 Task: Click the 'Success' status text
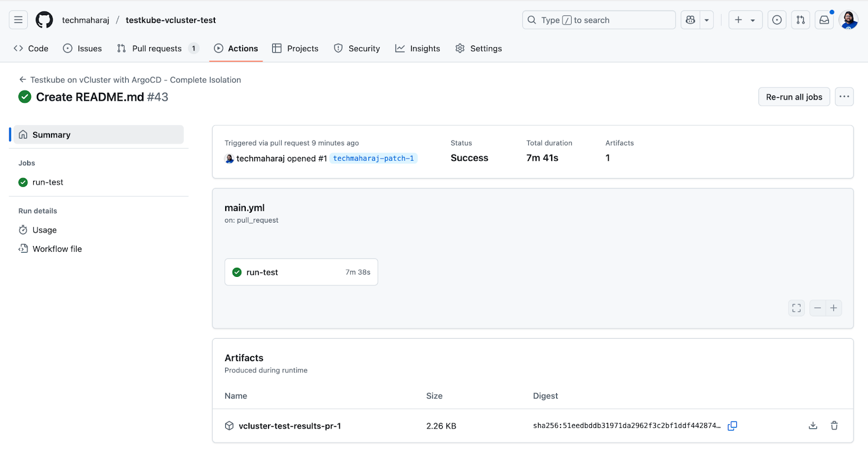pyautogui.click(x=469, y=158)
